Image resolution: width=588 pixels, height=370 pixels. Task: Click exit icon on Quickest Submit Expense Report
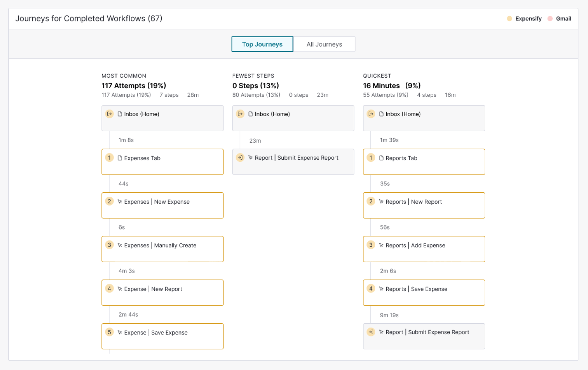(x=371, y=332)
